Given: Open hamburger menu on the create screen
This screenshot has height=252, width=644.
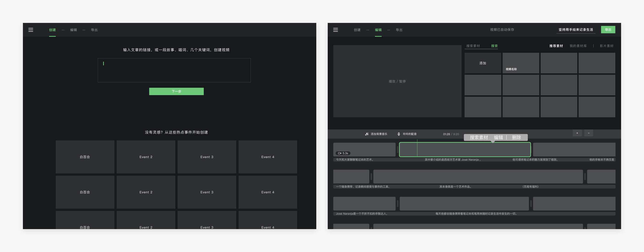Looking at the screenshot, I should (31, 30).
